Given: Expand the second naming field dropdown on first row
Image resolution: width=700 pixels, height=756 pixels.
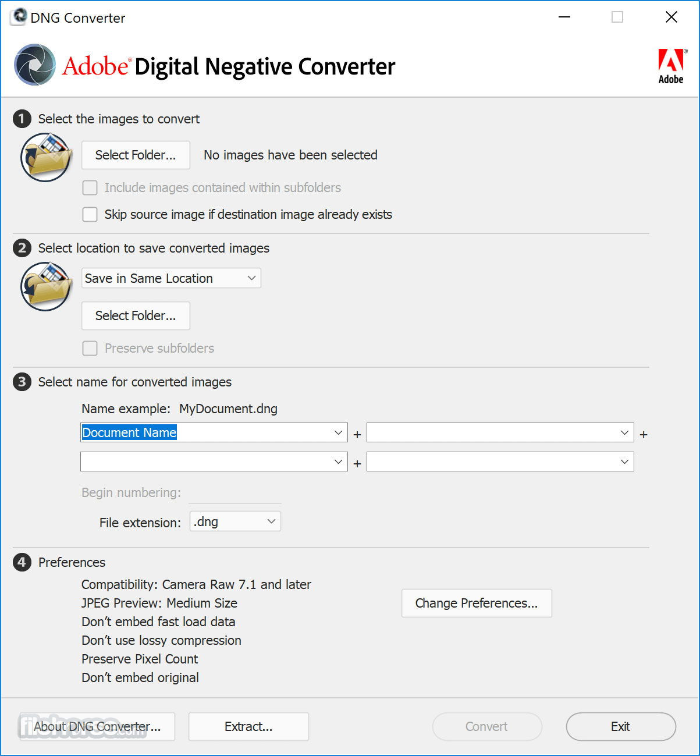Looking at the screenshot, I should coord(624,432).
